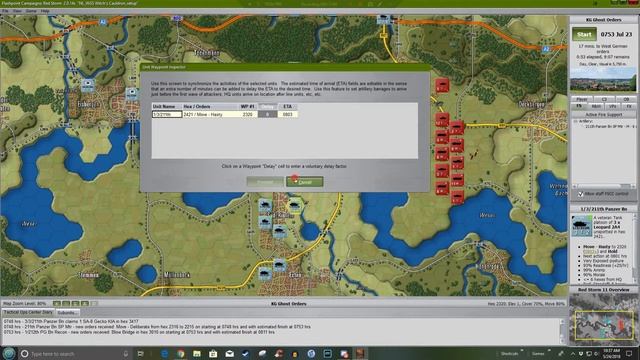Open the View menu

[x=17, y=11]
